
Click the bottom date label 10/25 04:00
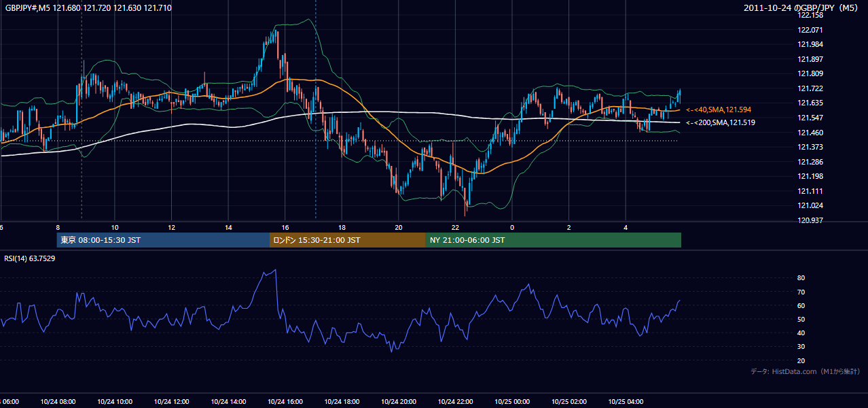(626, 402)
